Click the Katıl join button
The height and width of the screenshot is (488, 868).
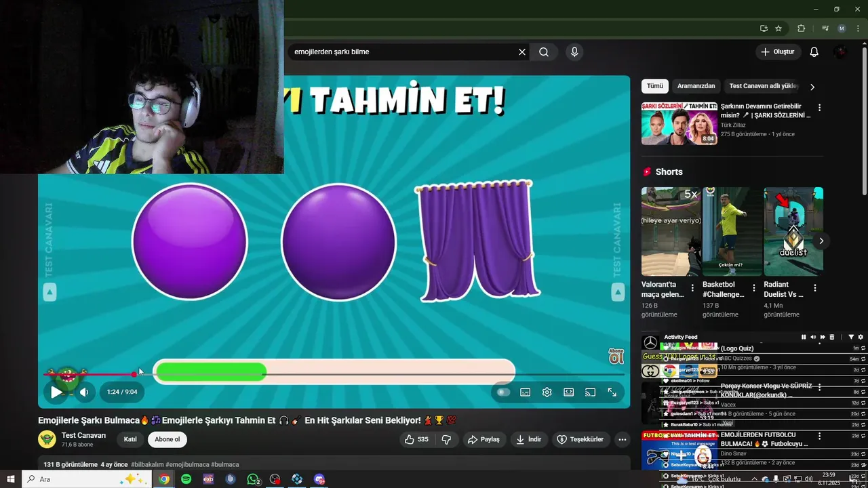point(130,439)
